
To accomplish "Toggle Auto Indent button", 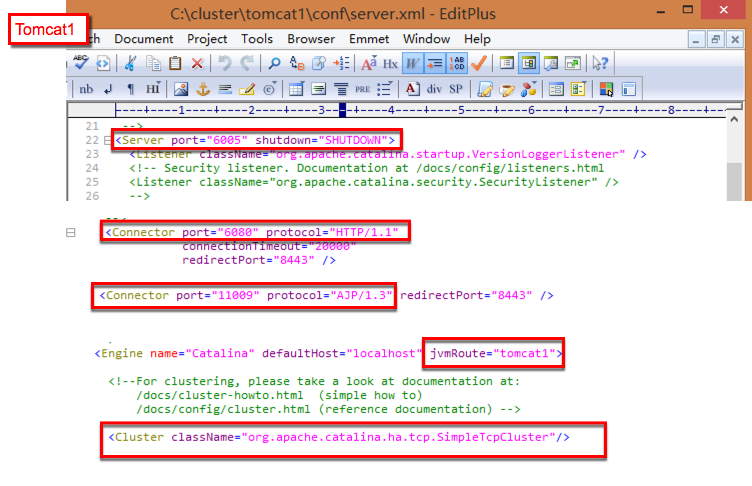I will [x=435, y=63].
